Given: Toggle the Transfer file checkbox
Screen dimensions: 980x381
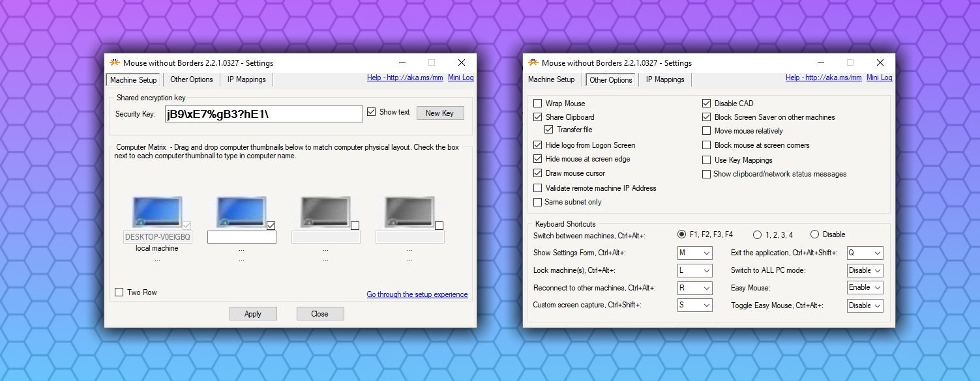Looking at the screenshot, I should 549,130.
